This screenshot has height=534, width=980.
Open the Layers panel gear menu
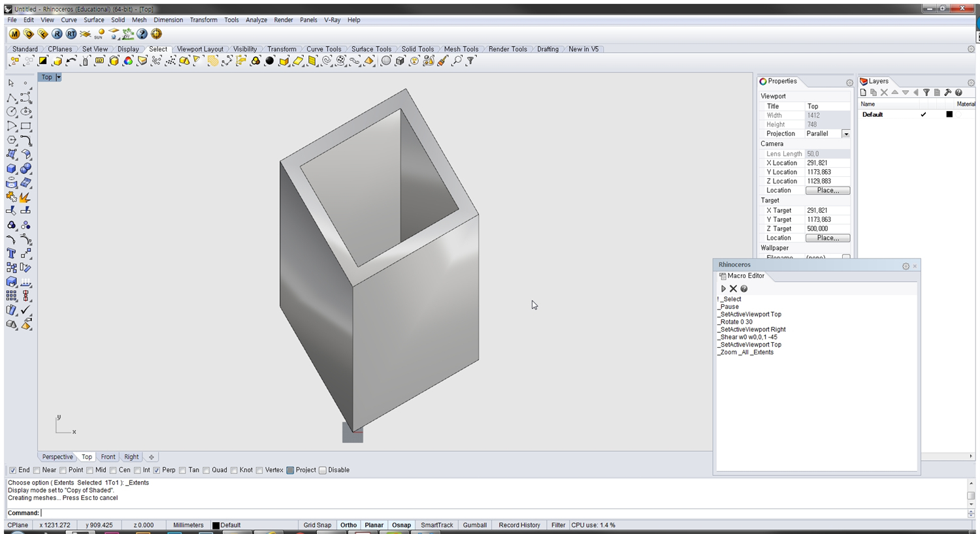(x=971, y=83)
